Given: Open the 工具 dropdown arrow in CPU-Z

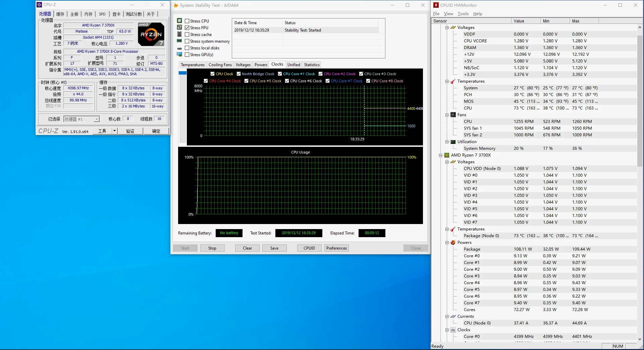Looking at the screenshot, I should point(114,131).
